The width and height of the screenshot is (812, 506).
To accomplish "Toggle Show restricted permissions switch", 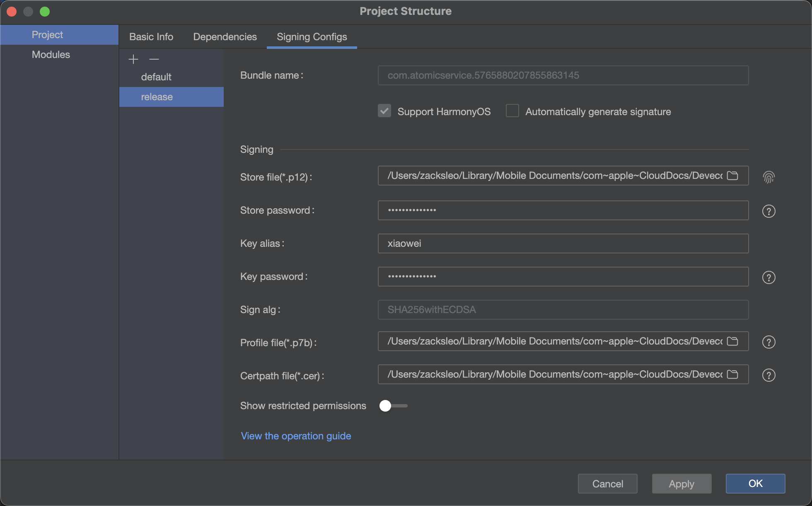I will coord(393,406).
